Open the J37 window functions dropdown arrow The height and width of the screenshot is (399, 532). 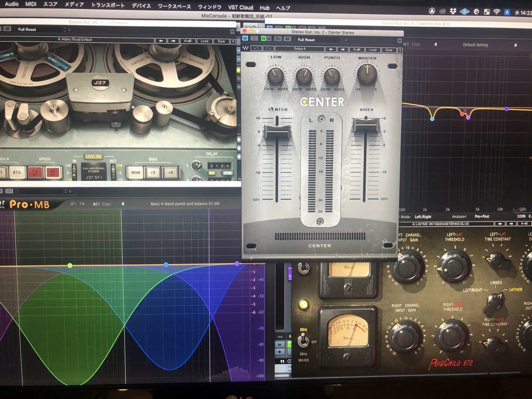(232, 31)
